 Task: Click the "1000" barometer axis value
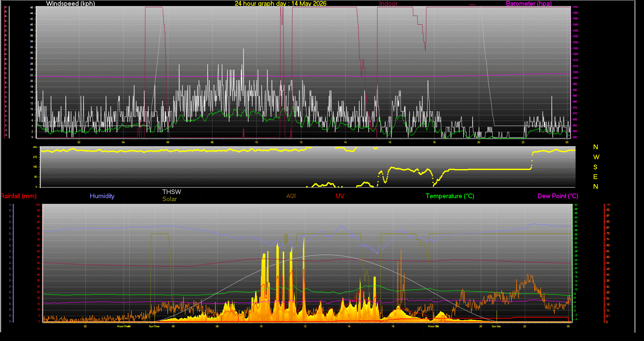point(575,78)
